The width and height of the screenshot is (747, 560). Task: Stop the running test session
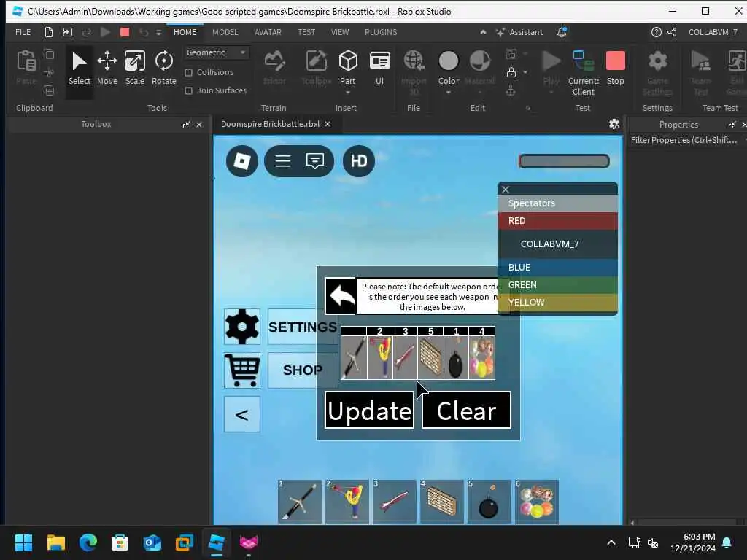tap(615, 68)
